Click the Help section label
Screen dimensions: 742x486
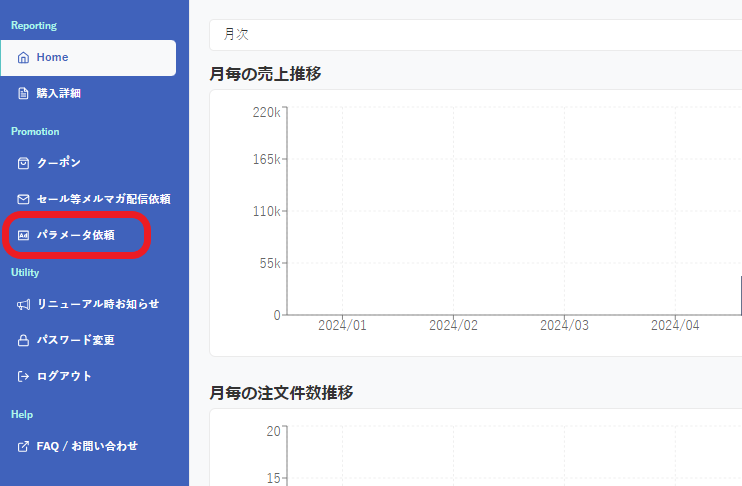coord(22,415)
